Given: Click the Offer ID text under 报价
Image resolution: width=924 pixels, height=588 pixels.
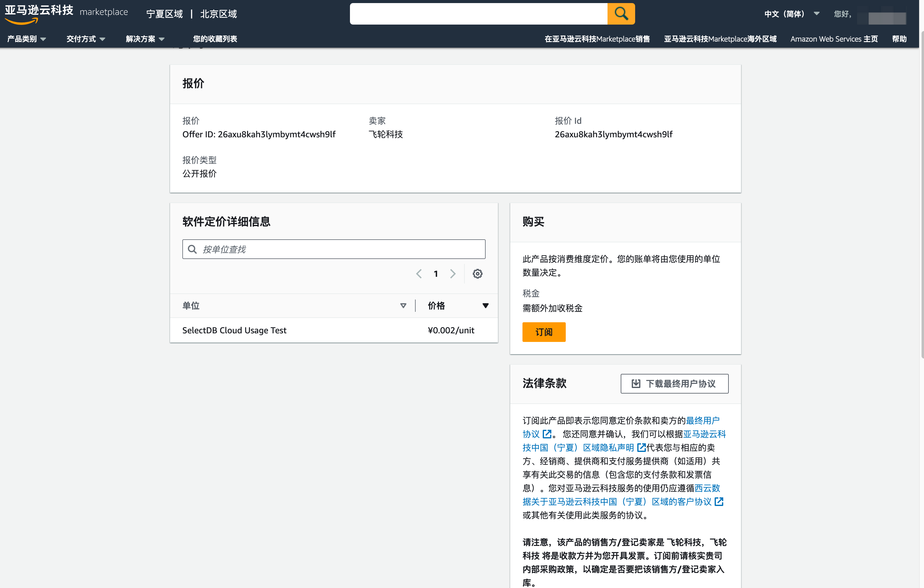Looking at the screenshot, I should pyautogui.click(x=258, y=135).
